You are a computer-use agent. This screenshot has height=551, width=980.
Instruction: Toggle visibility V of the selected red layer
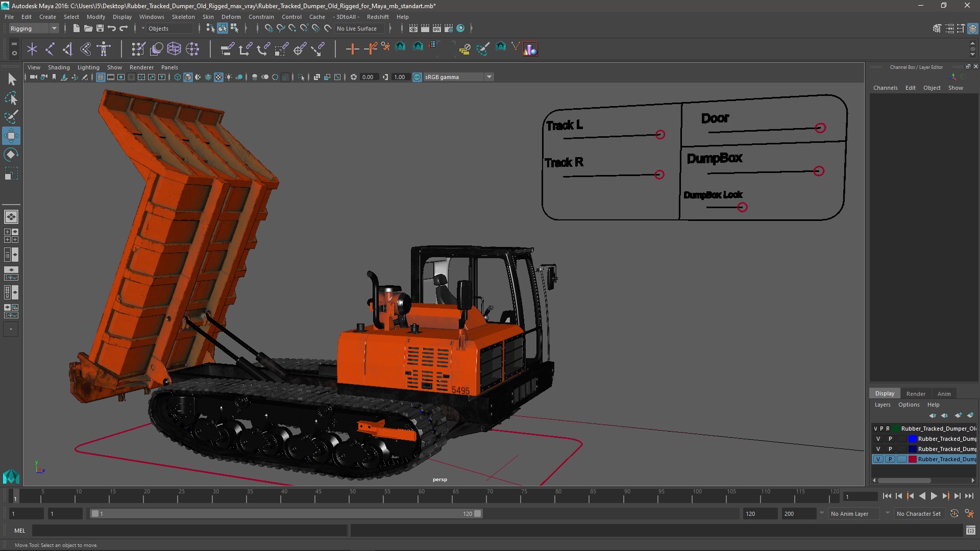click(x=878, y=459)
